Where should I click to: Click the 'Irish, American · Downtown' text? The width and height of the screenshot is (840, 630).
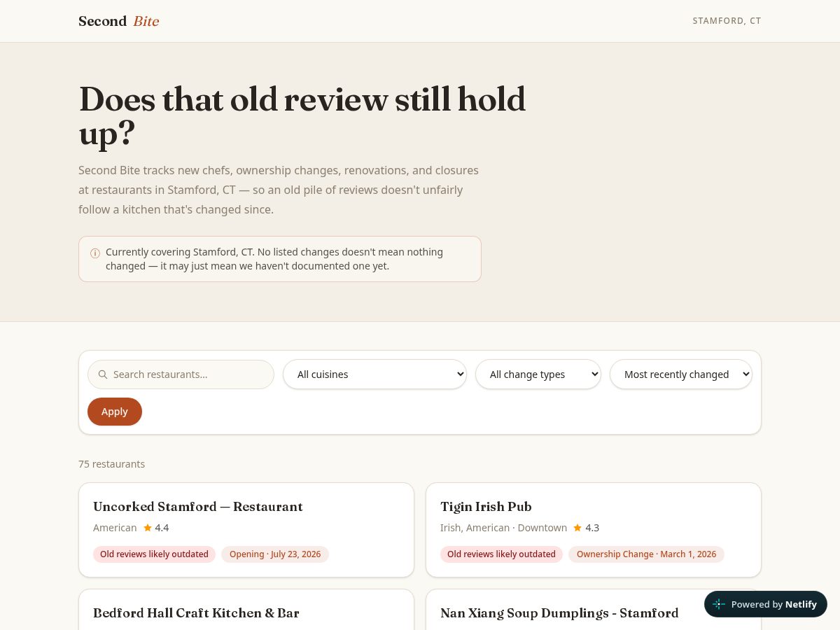point(503,528)
